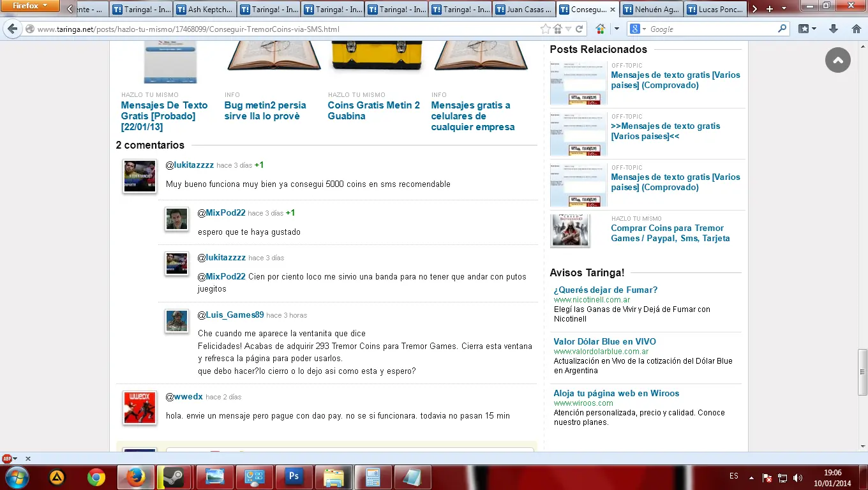Open the photo viewer taskbar icon
The image size is (868, 490).
[215, 477]
